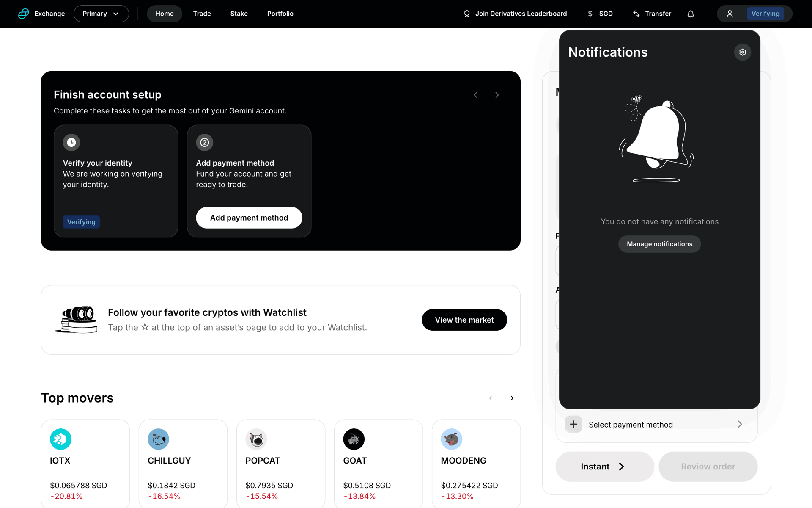This screenshot has width=812, height=508.
Task: Open the Stake tab
Action: [x=239, y=14]
